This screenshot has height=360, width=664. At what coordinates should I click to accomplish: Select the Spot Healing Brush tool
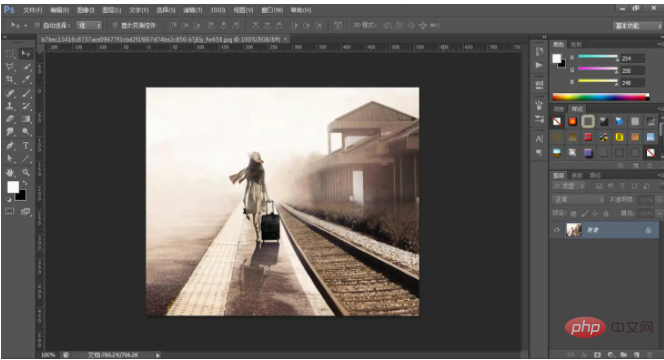point(10,93)
